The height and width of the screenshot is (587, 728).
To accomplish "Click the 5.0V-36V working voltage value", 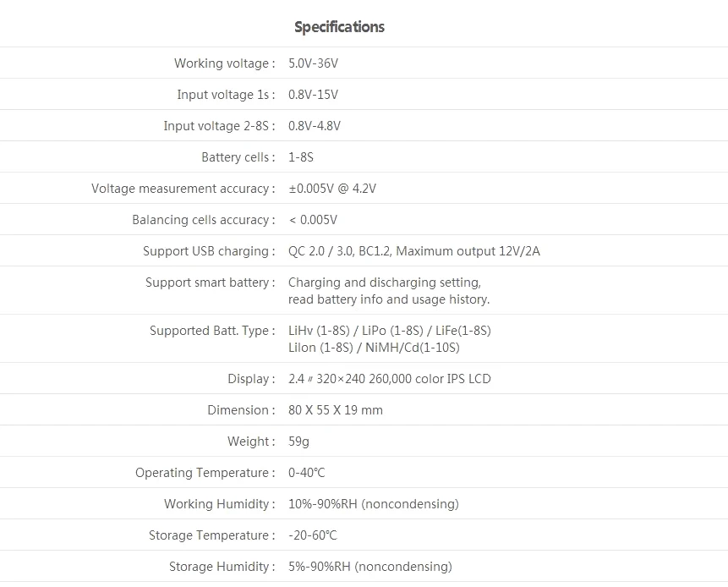I will (314, 63).
